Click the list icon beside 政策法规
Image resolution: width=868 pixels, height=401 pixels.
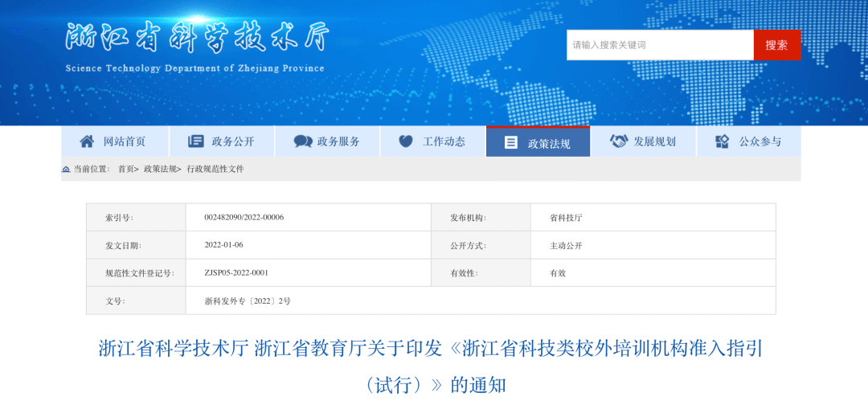[511, 142]
